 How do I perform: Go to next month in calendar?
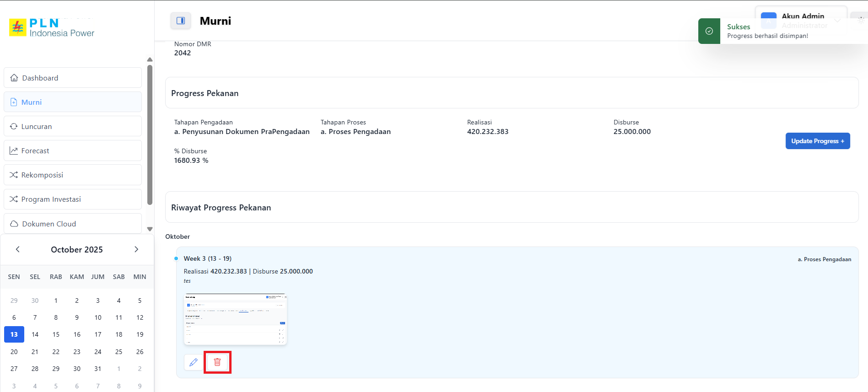(136, 249)
